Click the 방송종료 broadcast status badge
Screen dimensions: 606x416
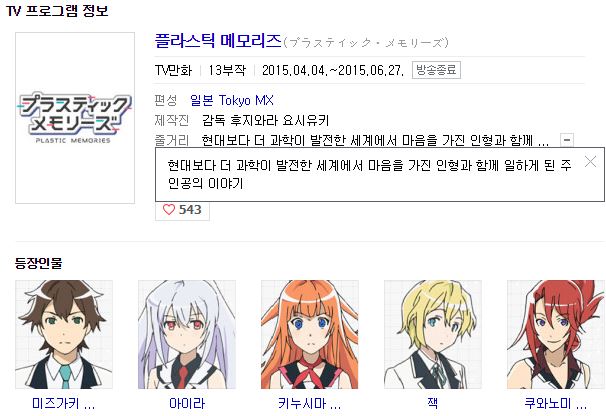436,70
